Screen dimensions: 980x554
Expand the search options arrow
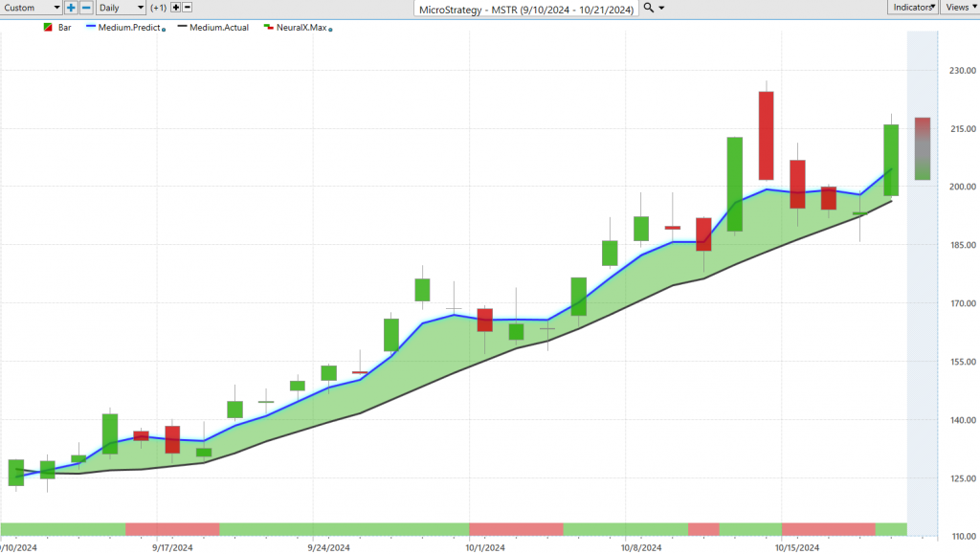[662, 8]
